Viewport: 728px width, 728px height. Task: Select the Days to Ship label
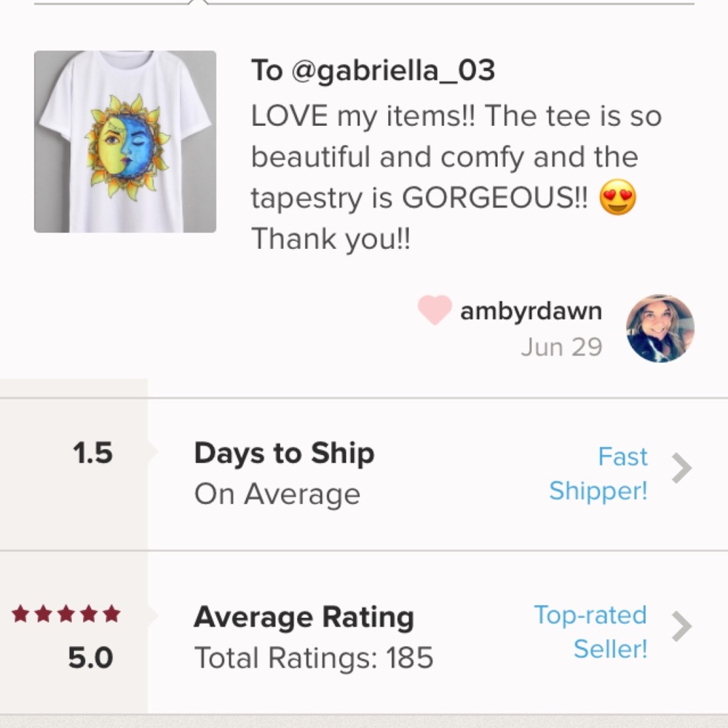click(x=284, y=454)
